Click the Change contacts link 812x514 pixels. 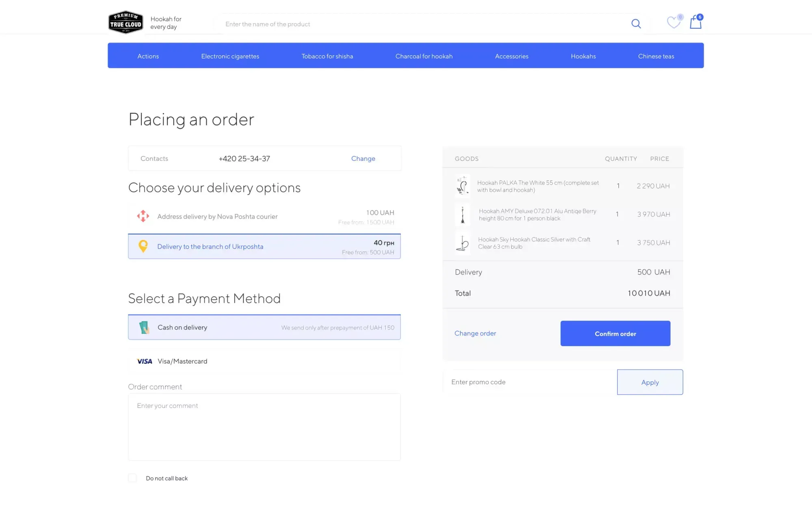tap(363, 158)
